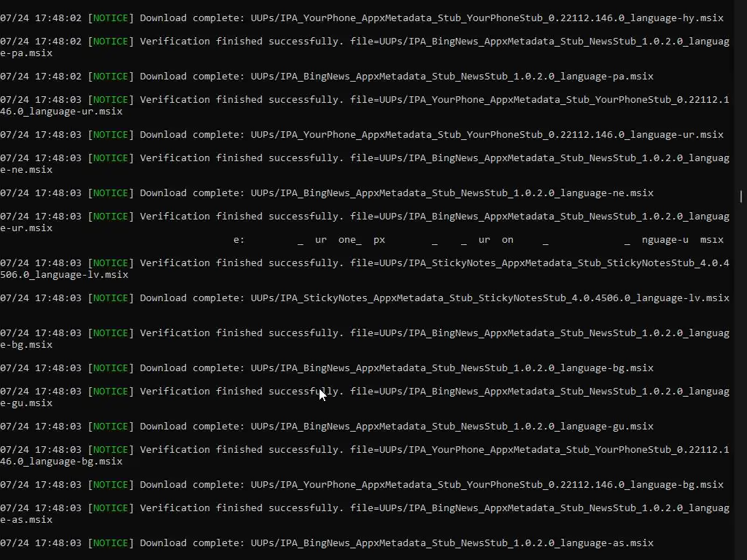Click 'Download complete:' on StickyNotesStub language-lv.msix line
Viewport: 747px width, 560px height.
(192, 298)
